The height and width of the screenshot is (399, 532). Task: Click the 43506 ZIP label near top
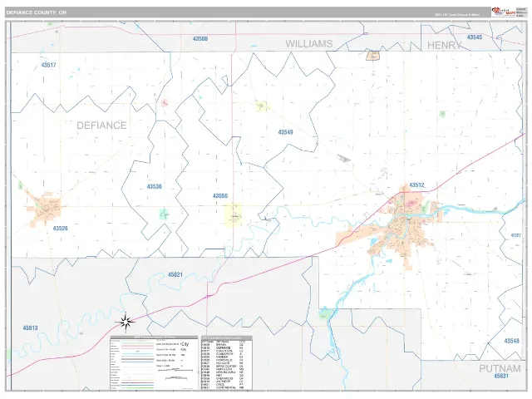200,39
